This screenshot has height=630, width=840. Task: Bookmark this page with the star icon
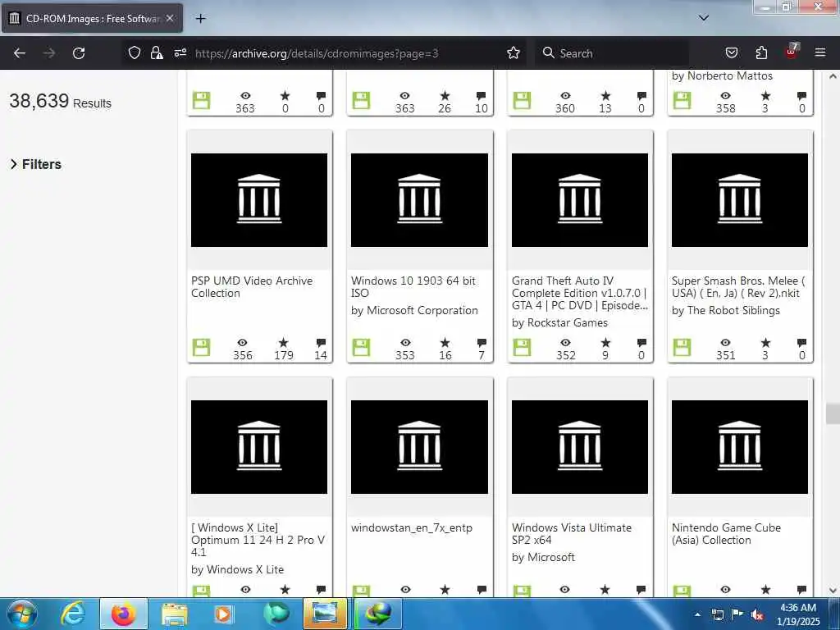tap(514, 52)
